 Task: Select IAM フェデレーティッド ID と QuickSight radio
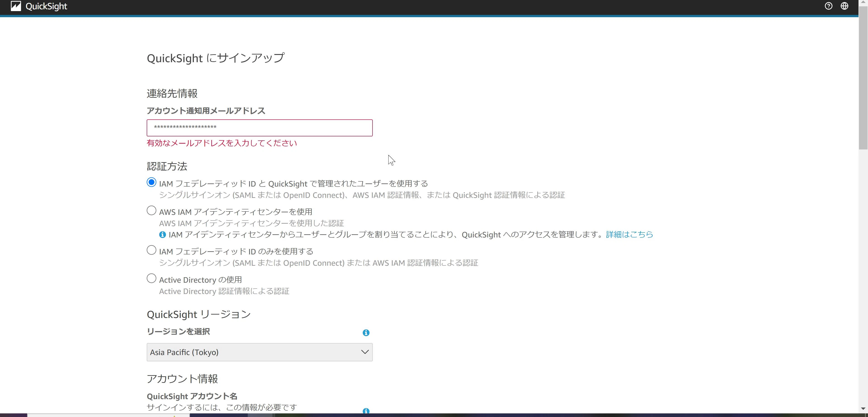pos(152,182)
